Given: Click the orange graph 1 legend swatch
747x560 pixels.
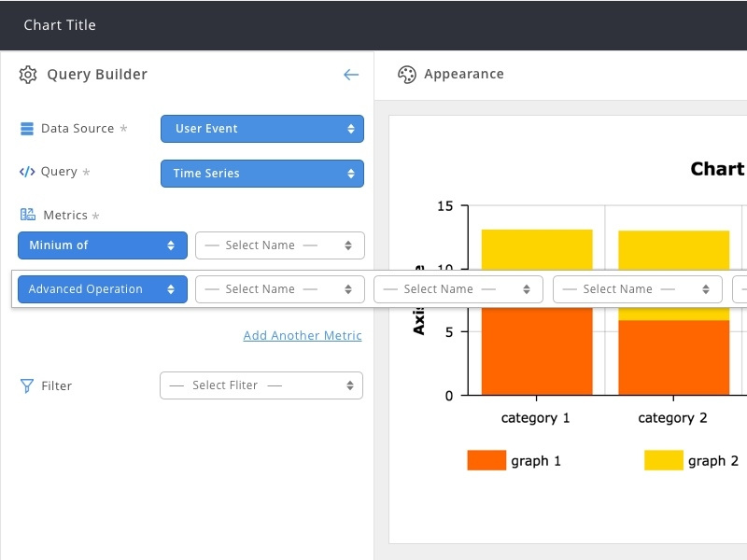Looking at the screenshot, I should pyautogui.click(x=486, y=460).
